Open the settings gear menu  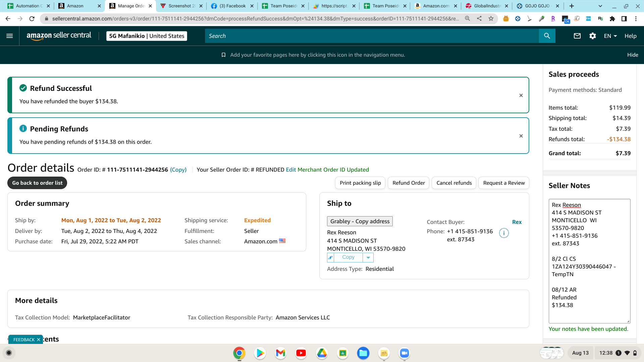[593, 36]
